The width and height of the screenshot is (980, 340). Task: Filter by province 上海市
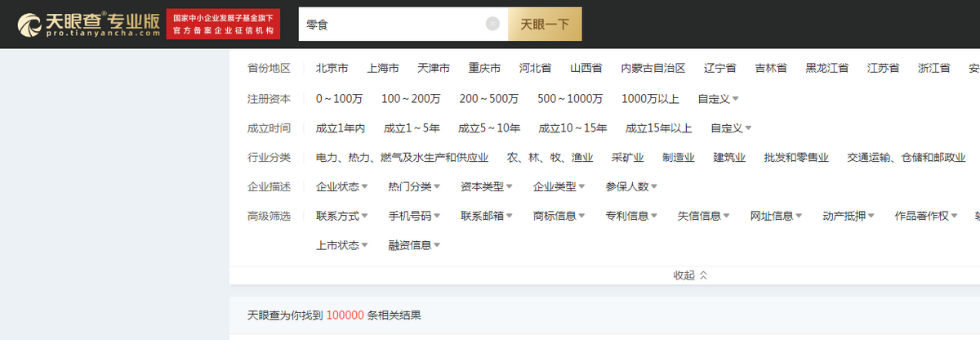(x=383, y=69)
